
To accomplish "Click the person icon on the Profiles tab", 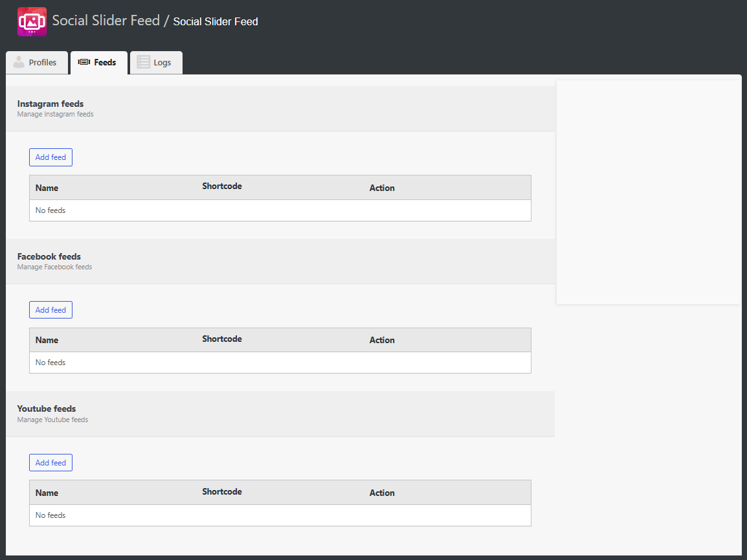I will pos(17,62).
